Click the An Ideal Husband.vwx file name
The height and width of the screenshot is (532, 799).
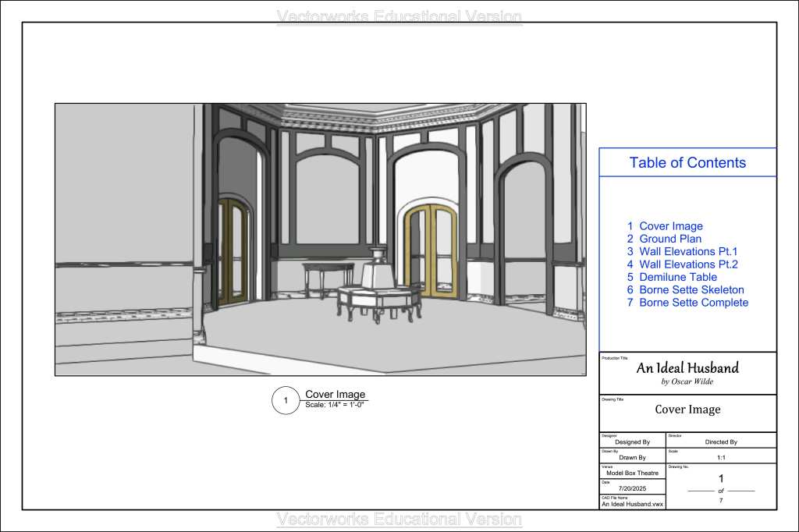[632, 504]
